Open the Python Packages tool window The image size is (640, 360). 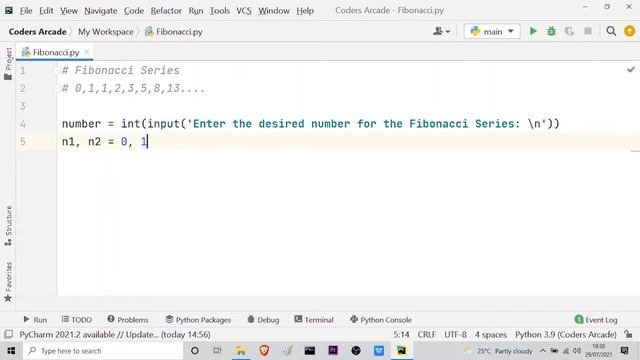tap(198, 320)
